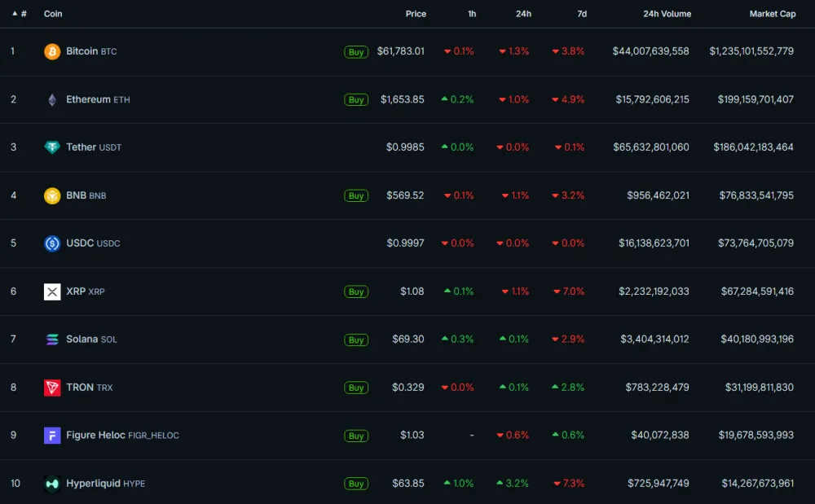Sort by 24h change column header

[x=523, y=14]
